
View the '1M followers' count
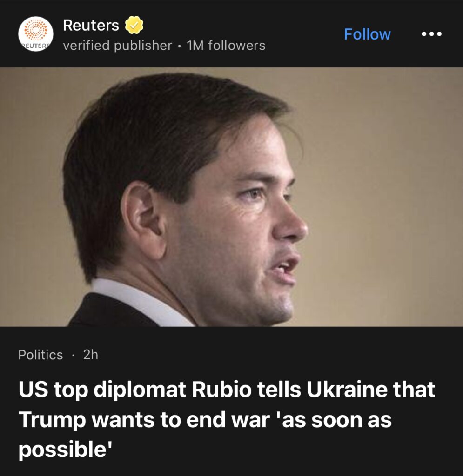point(226,46)
